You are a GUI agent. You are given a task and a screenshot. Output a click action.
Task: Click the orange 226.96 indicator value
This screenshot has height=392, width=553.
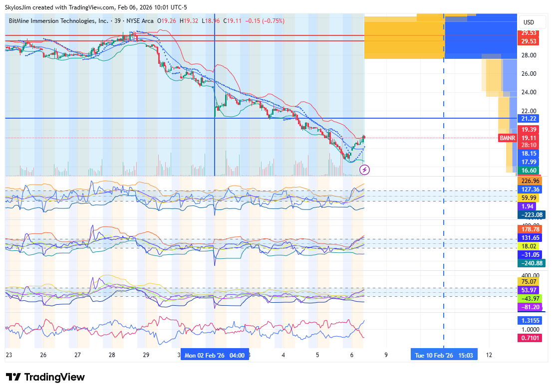click(x=530, y=181)
